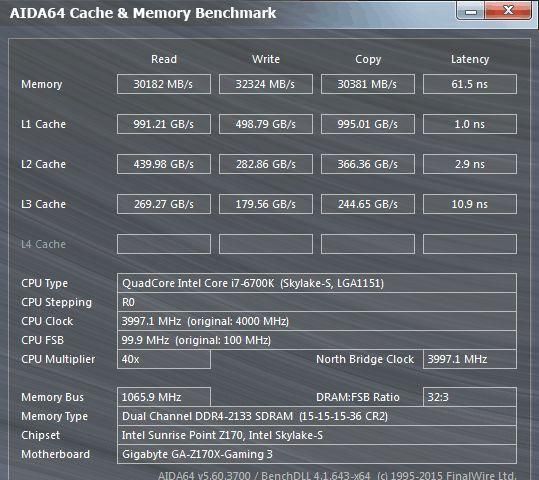Close the AIDA64 benchmark window

click(x=508, y=11)
